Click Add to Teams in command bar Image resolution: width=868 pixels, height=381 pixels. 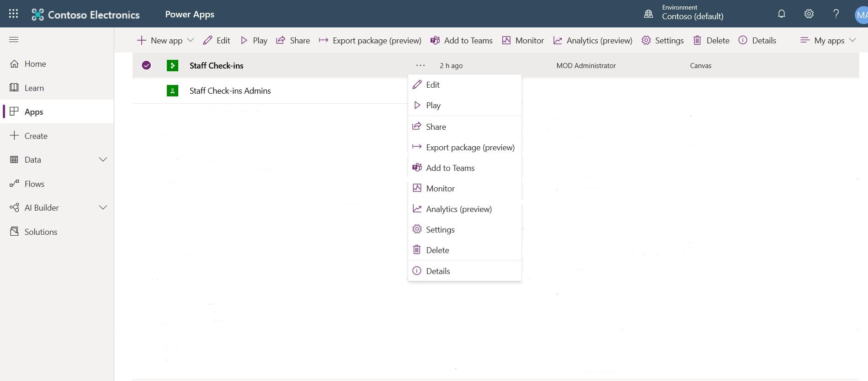tap(462, 40)
